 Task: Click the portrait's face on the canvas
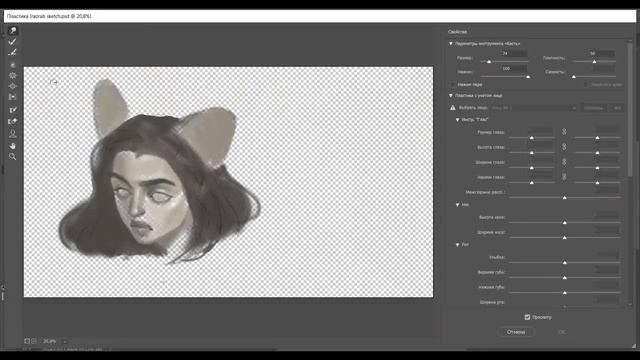coord(149,196)
